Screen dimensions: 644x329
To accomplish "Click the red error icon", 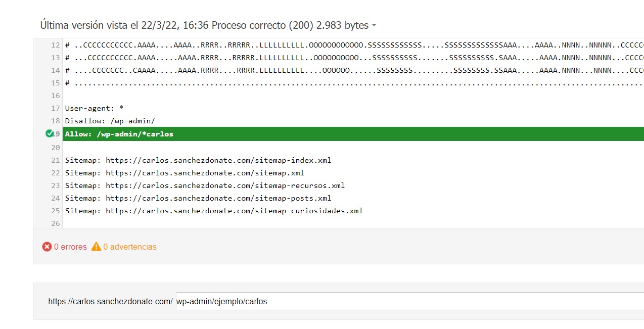I will (47, 247).
